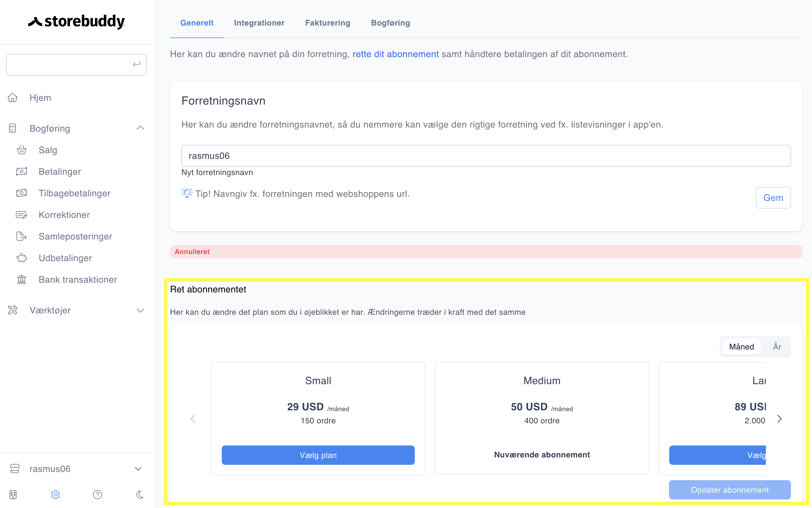Click the Bogføring calculator icon

(x=13, y=128)
